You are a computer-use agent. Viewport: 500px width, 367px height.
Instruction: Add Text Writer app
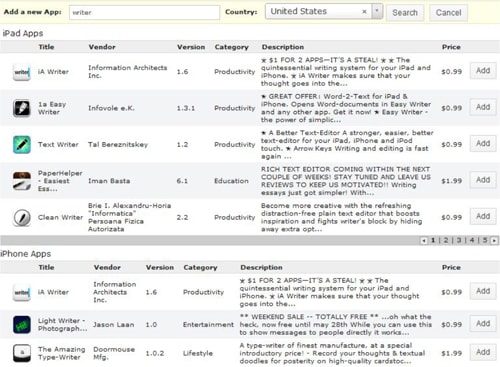pyautogui.click(x=483, y=143)
